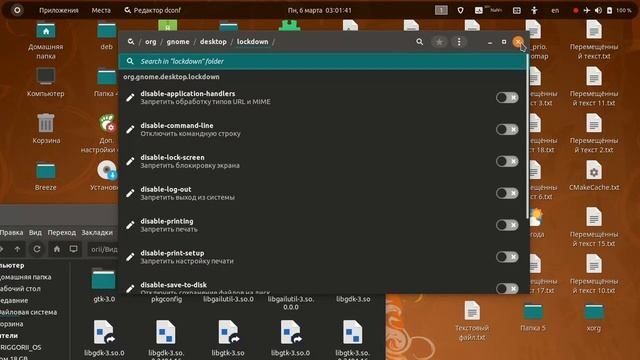Select libgtk-3.so.0 file in file manager
Screen dimensions: 640x360
291,339
